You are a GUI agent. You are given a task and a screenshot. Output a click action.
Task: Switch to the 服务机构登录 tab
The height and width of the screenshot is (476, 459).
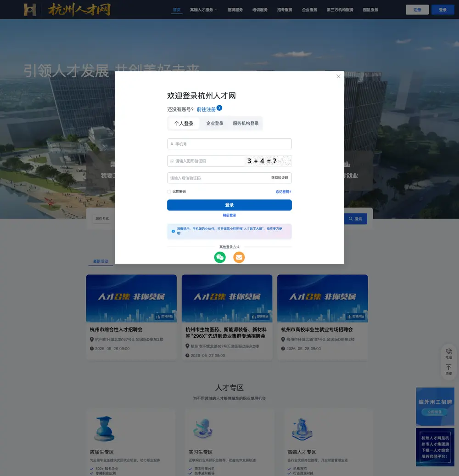pyautogui.click(x=246, y=124)
